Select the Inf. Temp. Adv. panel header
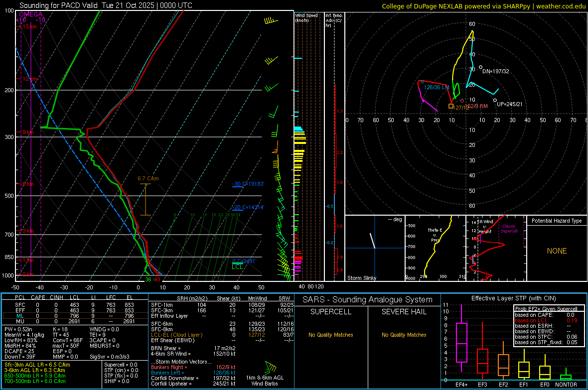Screen dimensions: 588x390 pos(334,20)
